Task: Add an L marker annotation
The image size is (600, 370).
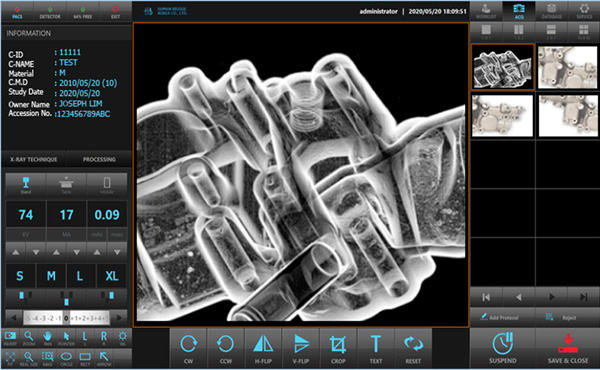Action: 85,338
